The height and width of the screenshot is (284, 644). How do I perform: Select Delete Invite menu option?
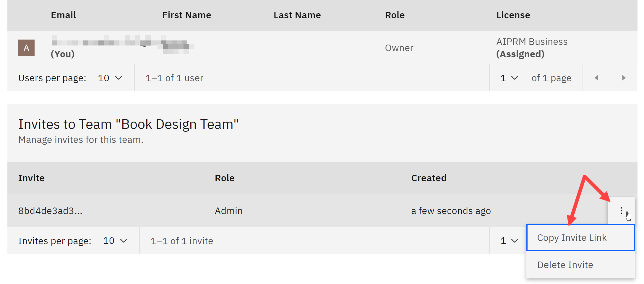pos(565,265)
